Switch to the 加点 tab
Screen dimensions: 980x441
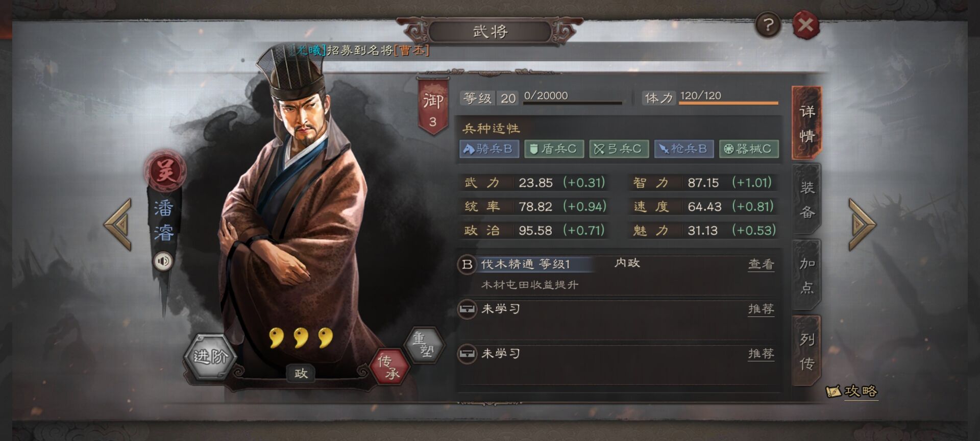[x=806, y=275]
